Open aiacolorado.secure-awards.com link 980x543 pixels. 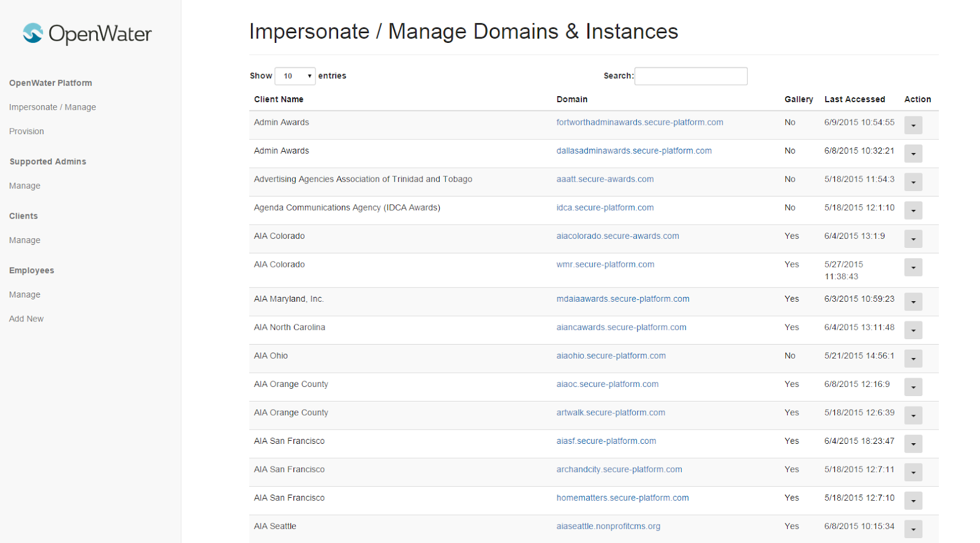(617, 236)
